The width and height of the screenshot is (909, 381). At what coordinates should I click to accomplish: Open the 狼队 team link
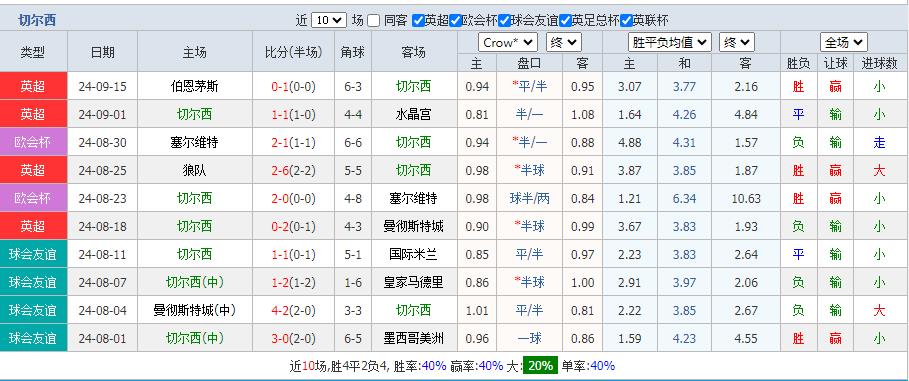[194, 170]
